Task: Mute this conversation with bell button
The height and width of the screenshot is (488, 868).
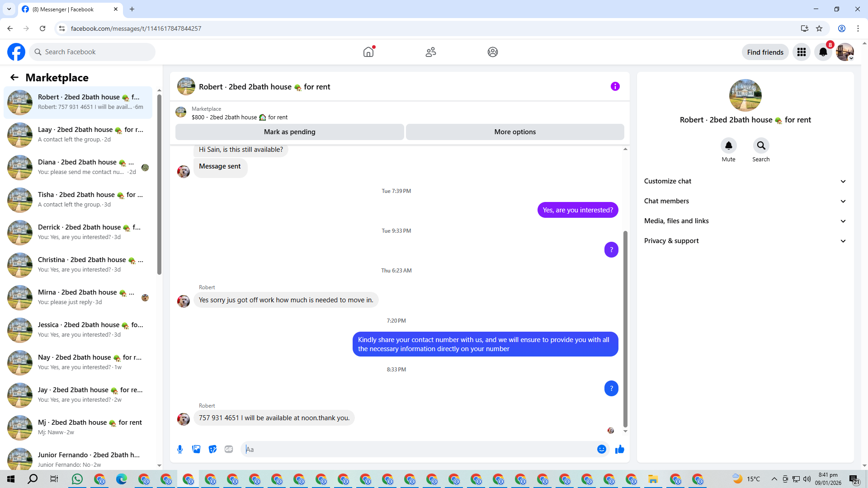Action: click(728, 145)
